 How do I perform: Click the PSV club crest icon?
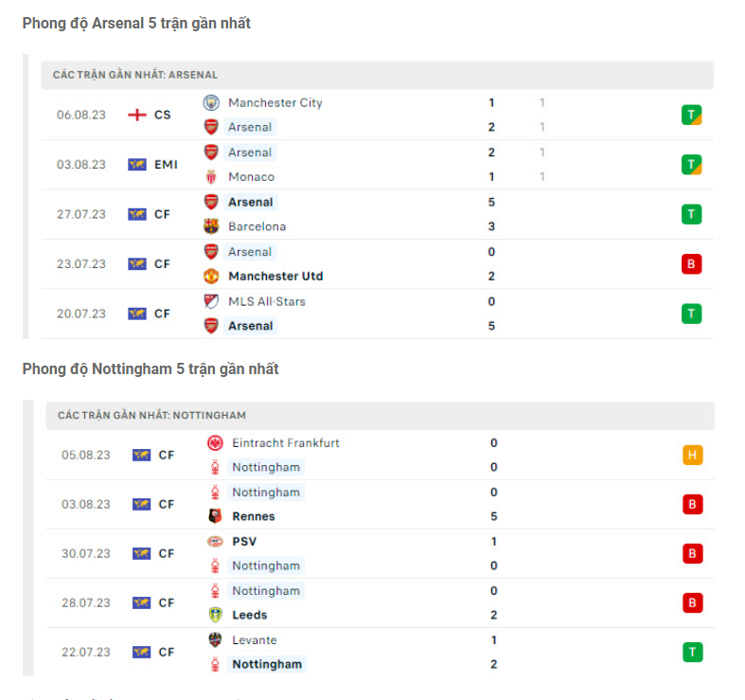click(215, 542)
